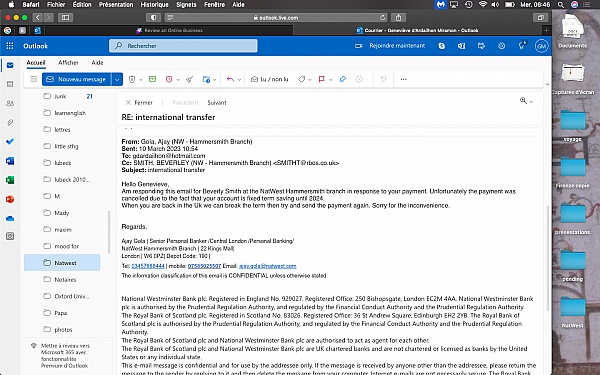
Task: Expand the Flag options dropdown
Action: click(330, 80)
